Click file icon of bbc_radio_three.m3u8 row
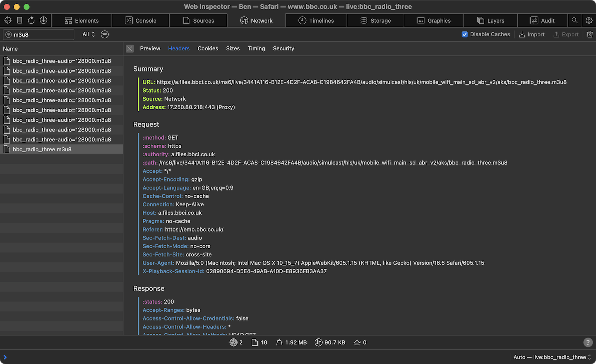The width and height of the screenshot is (596, 364). [7, 149]
